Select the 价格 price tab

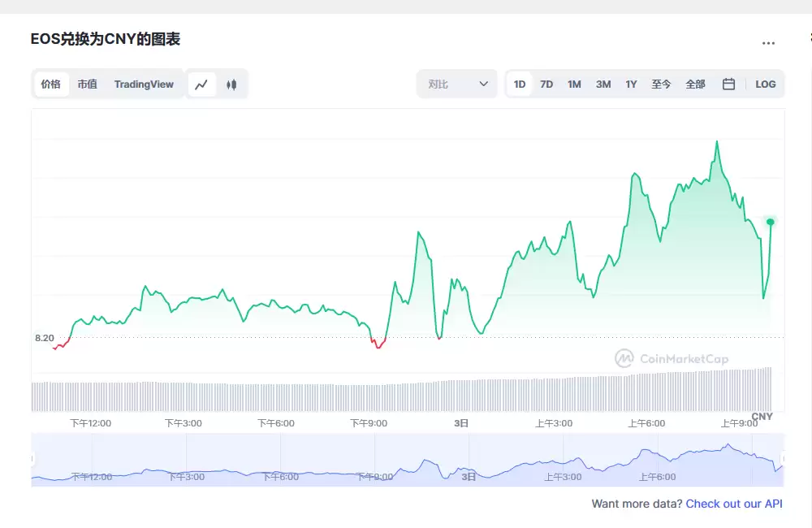point(50,84)
